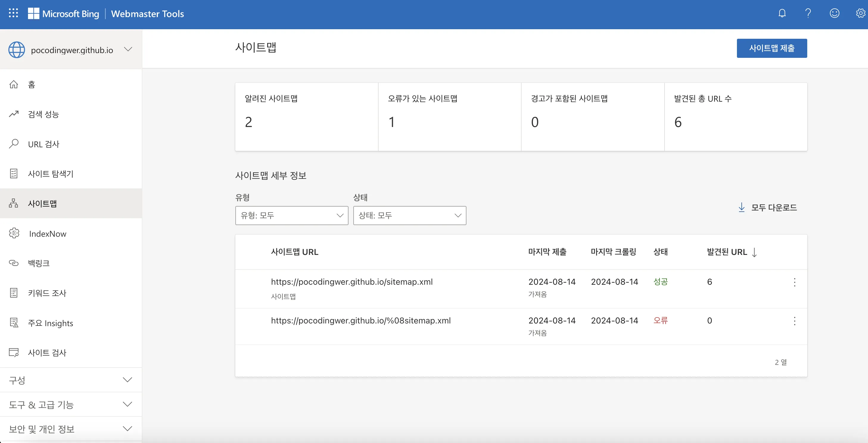Click the 키워드 조사 document icon
Screen dimensions: 868x443
(13, 293)
